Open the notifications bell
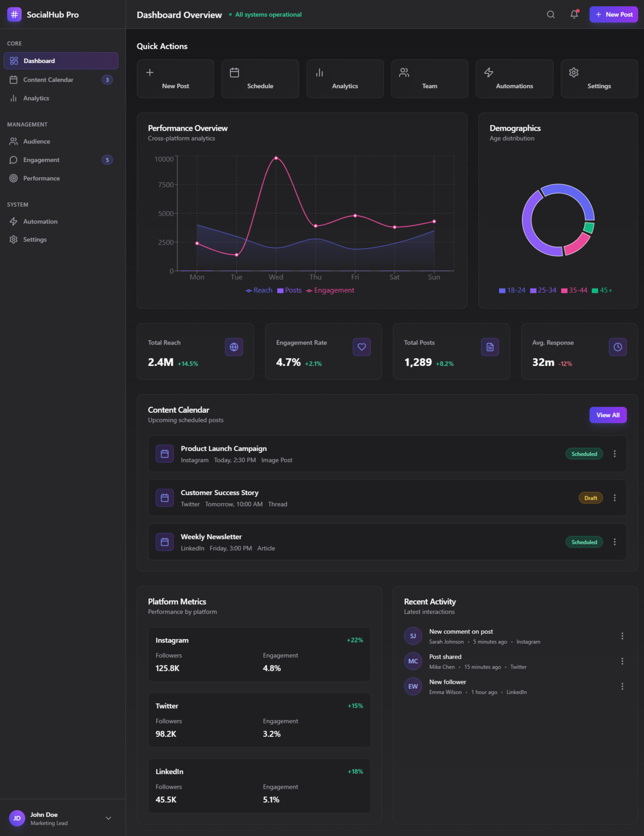 point(574,15)
